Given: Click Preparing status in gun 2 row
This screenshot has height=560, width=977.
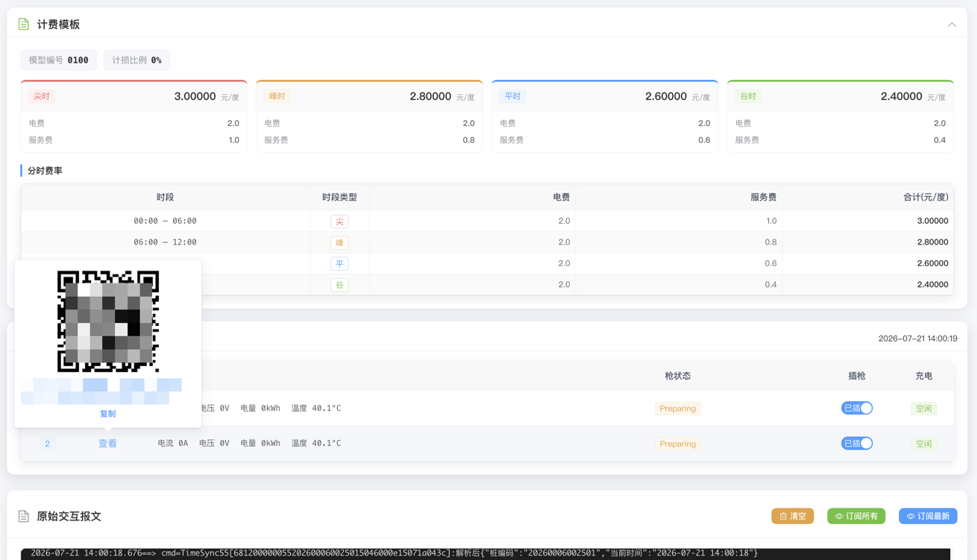Looking at the screenshot, I should pyautogui.click(x=678, y=444).
